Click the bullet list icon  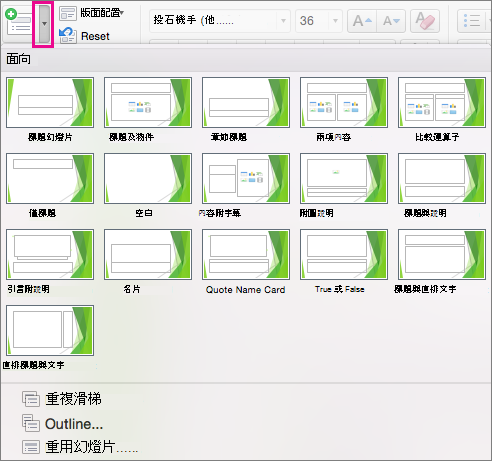pos(472,21)
